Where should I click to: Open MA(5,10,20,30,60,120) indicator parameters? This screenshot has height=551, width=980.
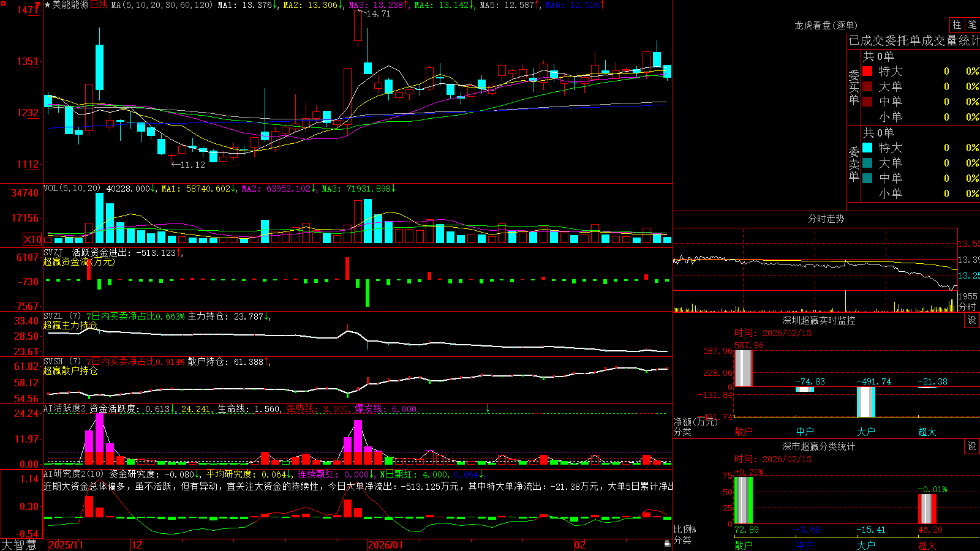click(x=162, y=5)
